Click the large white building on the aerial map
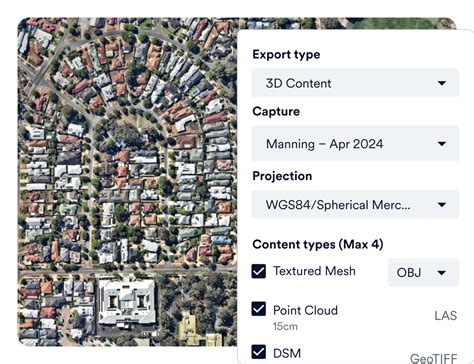Screen dimensions: 474x364 point(127,302)
